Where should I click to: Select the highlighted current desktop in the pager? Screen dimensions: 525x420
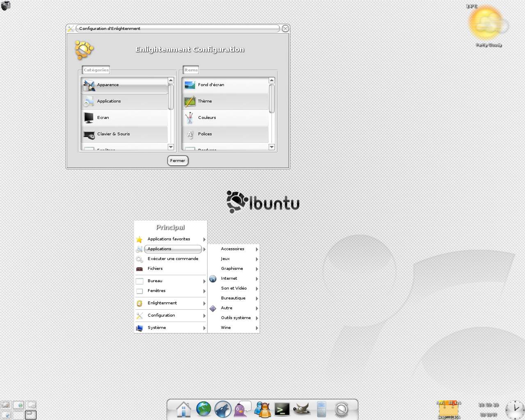(31, 415)
